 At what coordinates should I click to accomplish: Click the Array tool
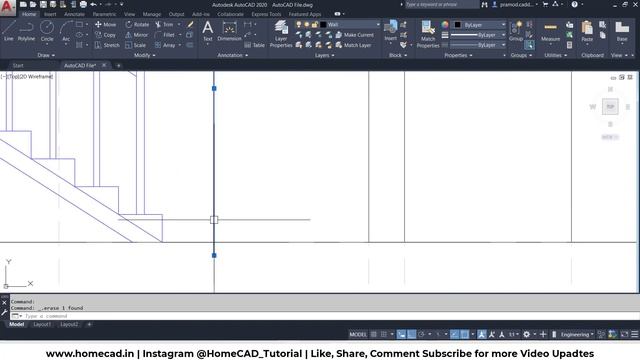(x=165, y=45)
